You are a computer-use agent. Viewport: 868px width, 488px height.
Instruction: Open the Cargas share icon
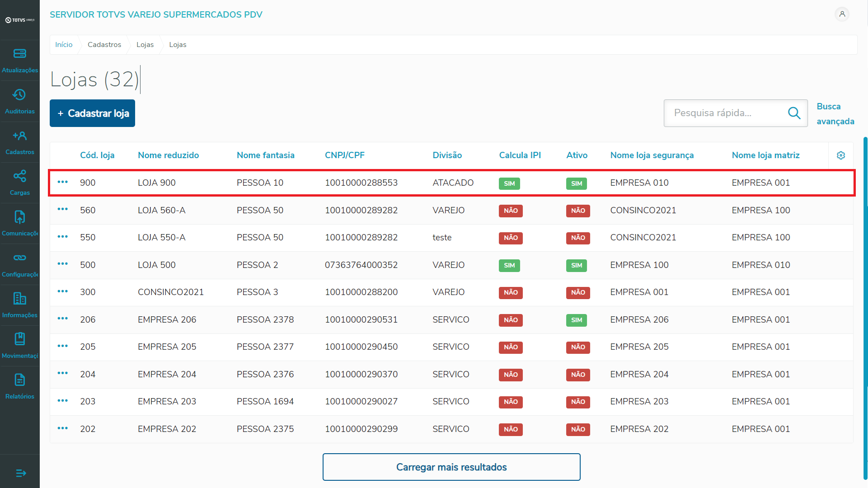19,176
